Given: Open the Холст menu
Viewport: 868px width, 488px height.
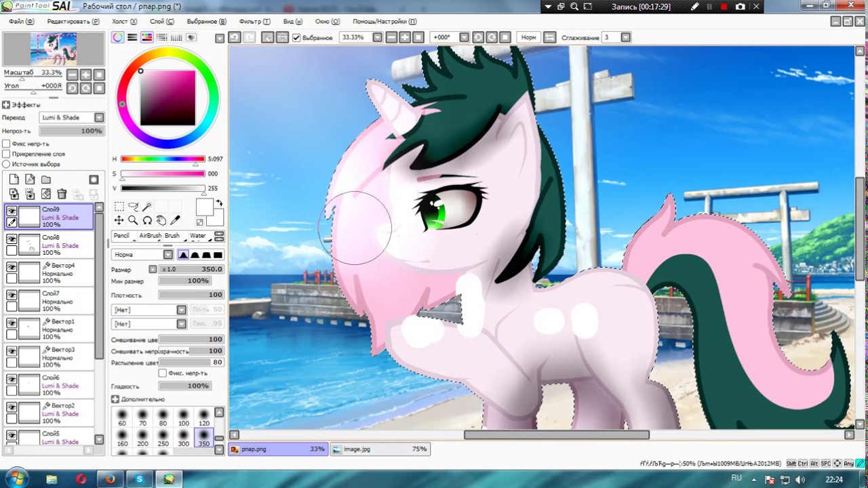Looking at the screenshot, I should 123,21.
